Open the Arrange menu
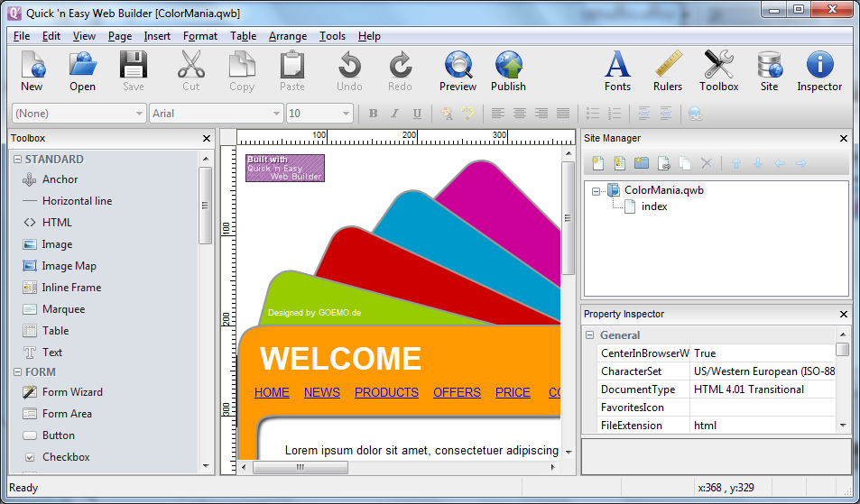Viewport: 860px width, 504px height. 287,36
